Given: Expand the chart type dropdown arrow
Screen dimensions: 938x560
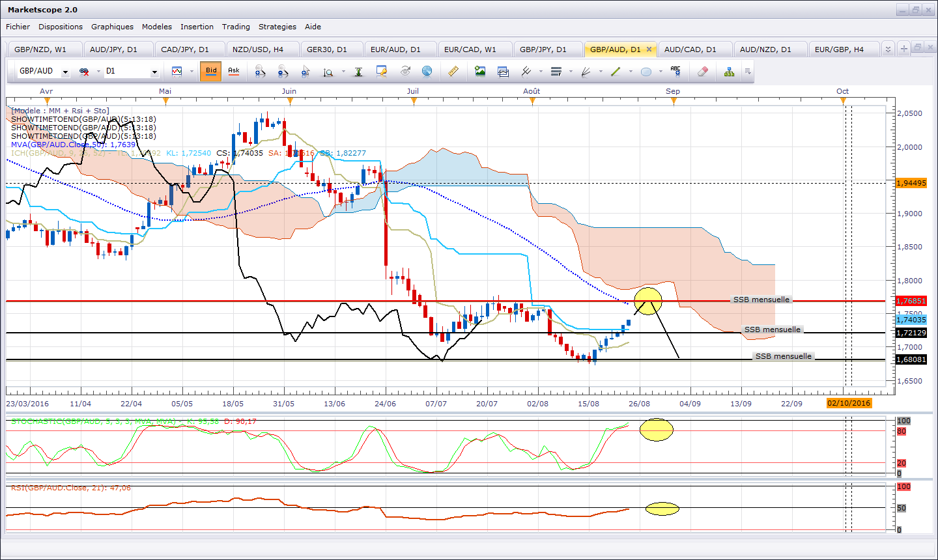Looking at the screenshot, I should 192,72.
